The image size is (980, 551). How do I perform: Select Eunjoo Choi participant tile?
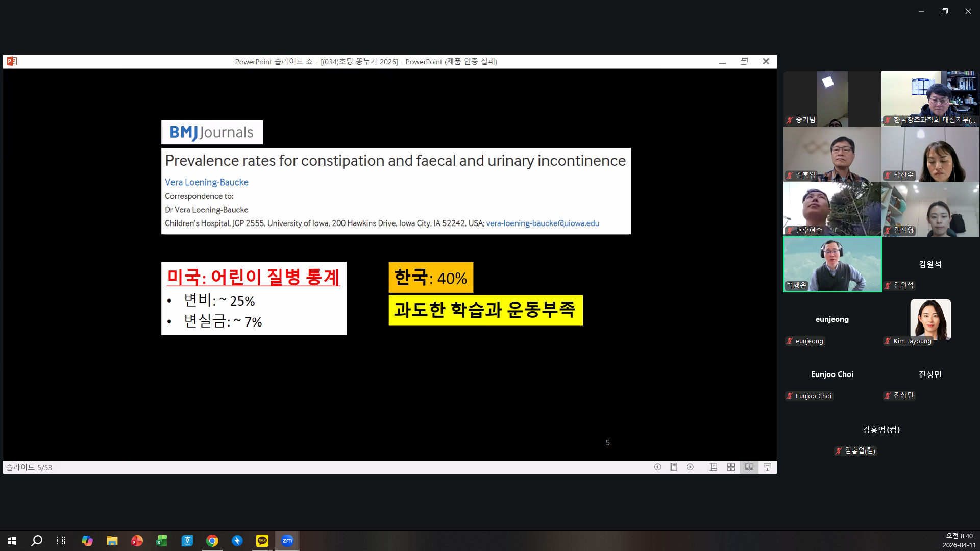point(832,374)
